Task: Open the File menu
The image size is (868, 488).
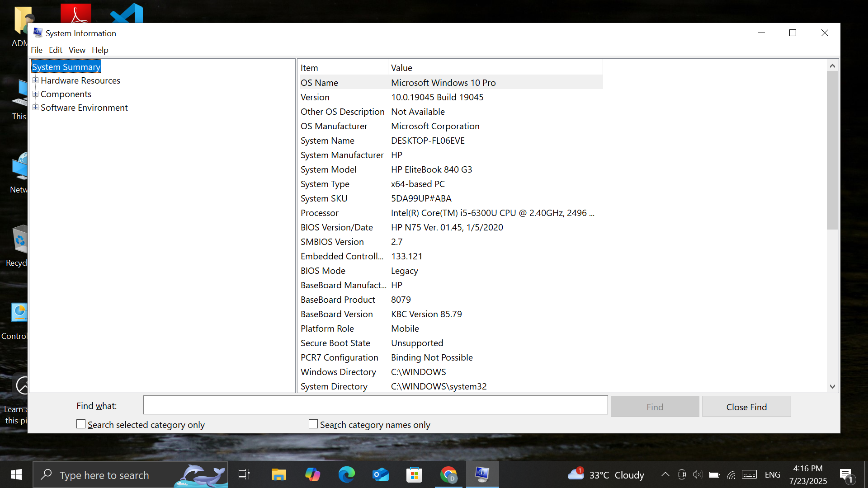Action: coord(37,50)
